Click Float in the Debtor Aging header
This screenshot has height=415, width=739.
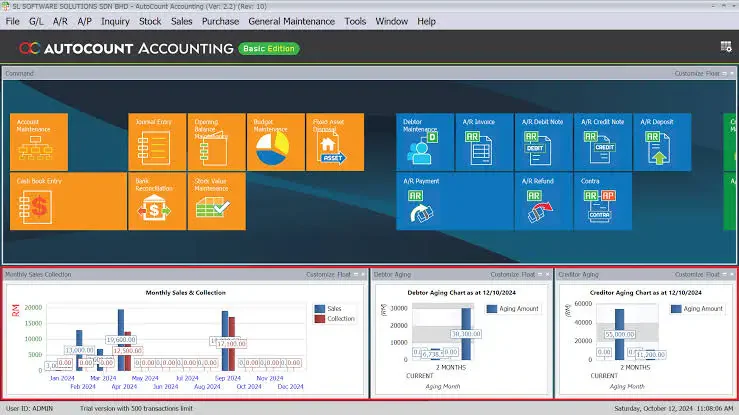click(528, 274)
